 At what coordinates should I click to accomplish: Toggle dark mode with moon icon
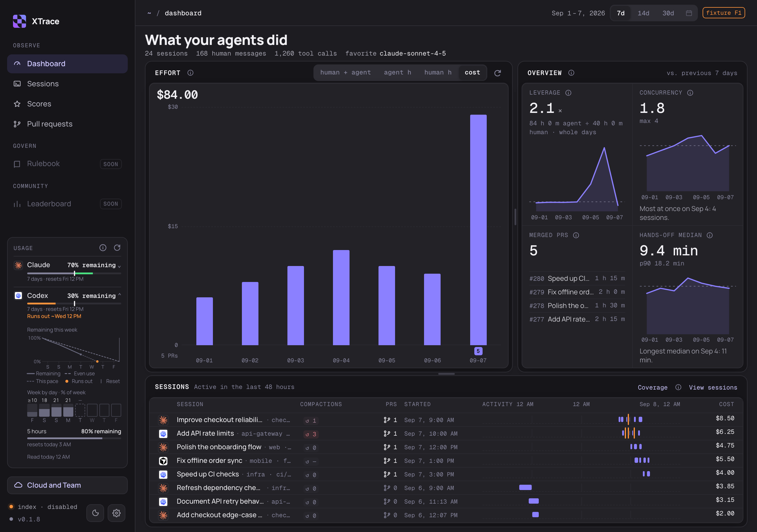coord(95,513)
